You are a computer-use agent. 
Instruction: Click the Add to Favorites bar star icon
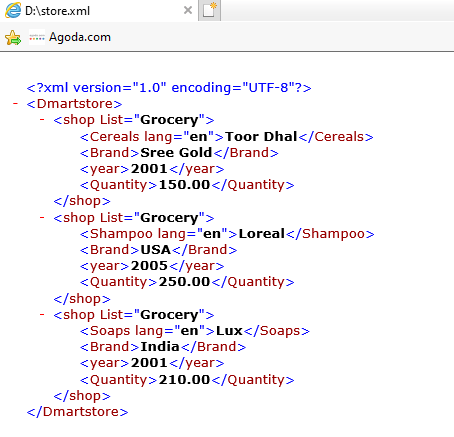(13, 37)
